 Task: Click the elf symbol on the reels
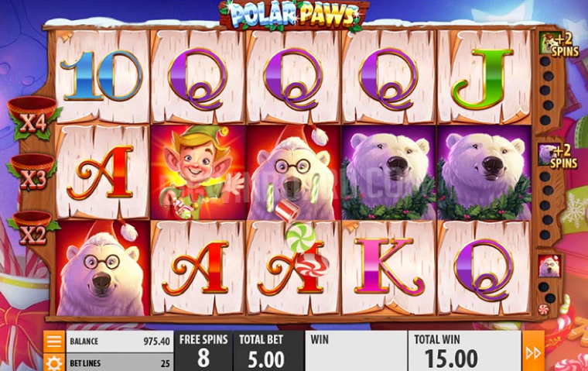click(x=198, y=173)
